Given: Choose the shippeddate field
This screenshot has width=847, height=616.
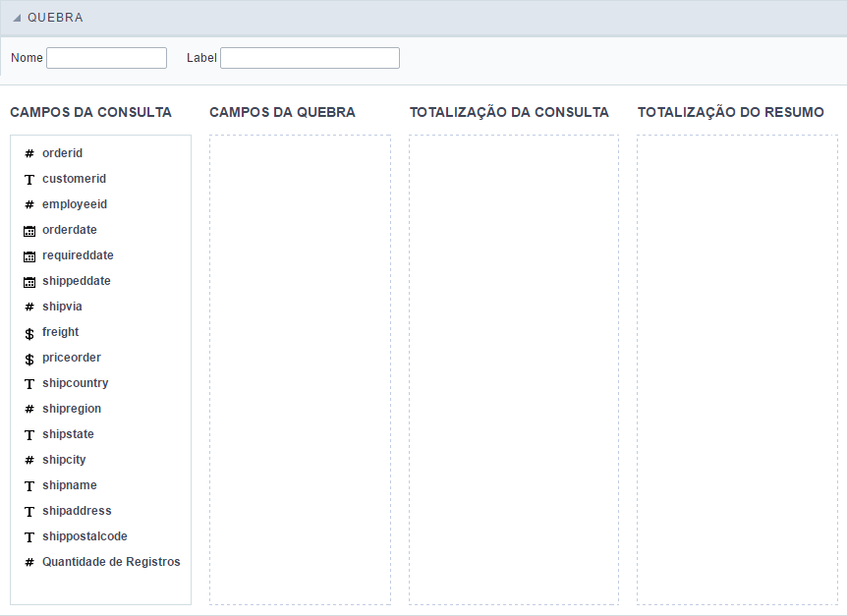Looking at the screenshot, I should [x=77, y=281].
